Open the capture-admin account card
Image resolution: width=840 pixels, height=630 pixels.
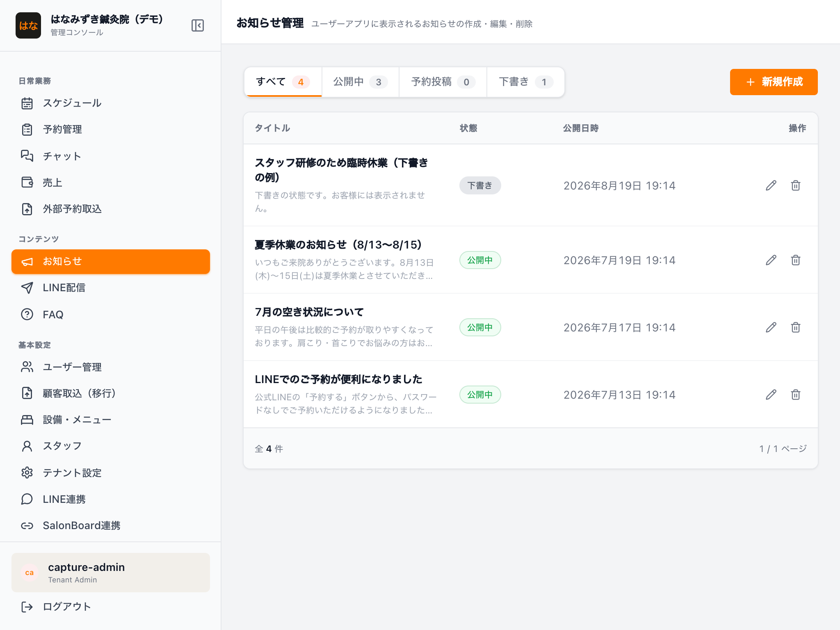click(x=111, y=573)
